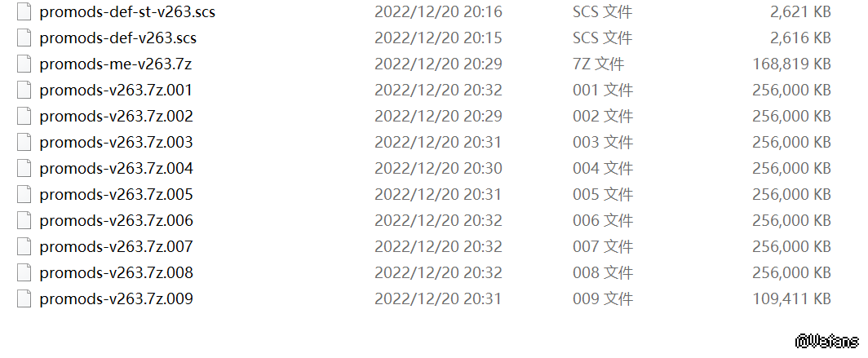Viewport: 868px width, 358px height.
Task: Click the file icon next to promods-def-v263.scs
Action: (24, 38)
